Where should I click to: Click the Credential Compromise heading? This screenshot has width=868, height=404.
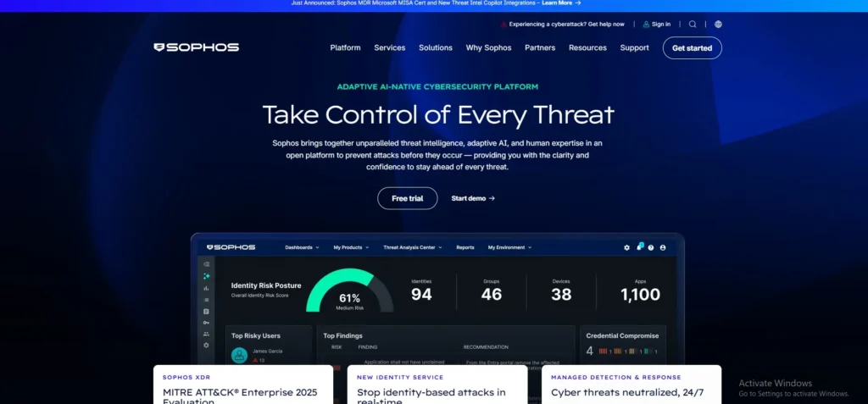622,335
